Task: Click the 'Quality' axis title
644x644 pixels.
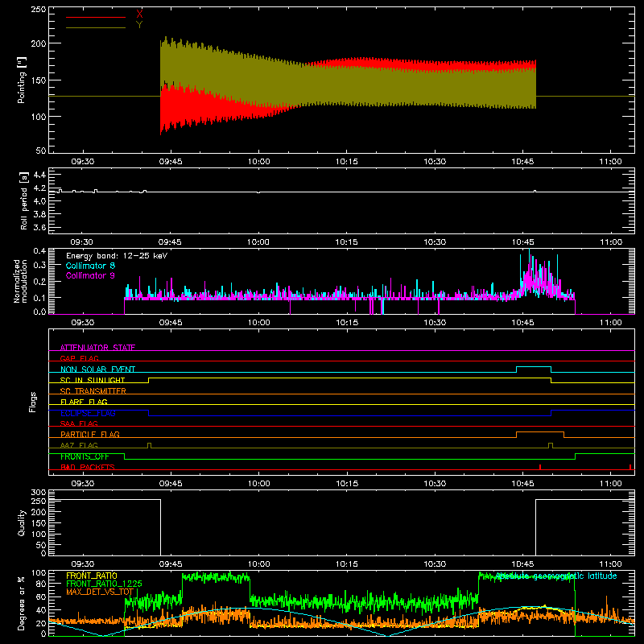Action: coord(22,522)
